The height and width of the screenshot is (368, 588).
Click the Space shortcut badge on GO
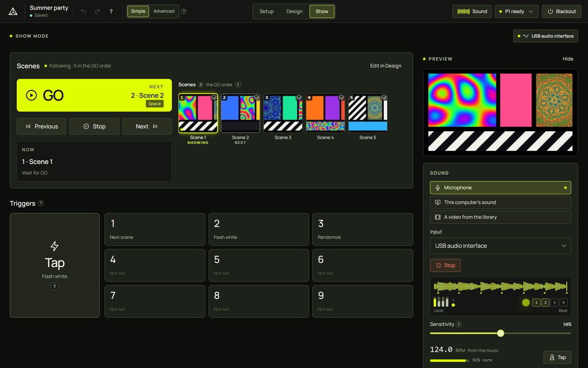coord(155,103)
